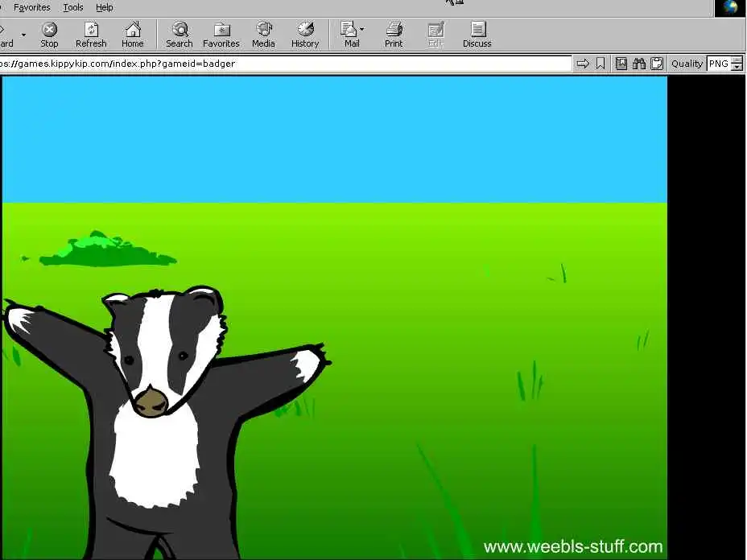747x560 pixels.
Task: Open the Help menu
Action: pos(105,7)
